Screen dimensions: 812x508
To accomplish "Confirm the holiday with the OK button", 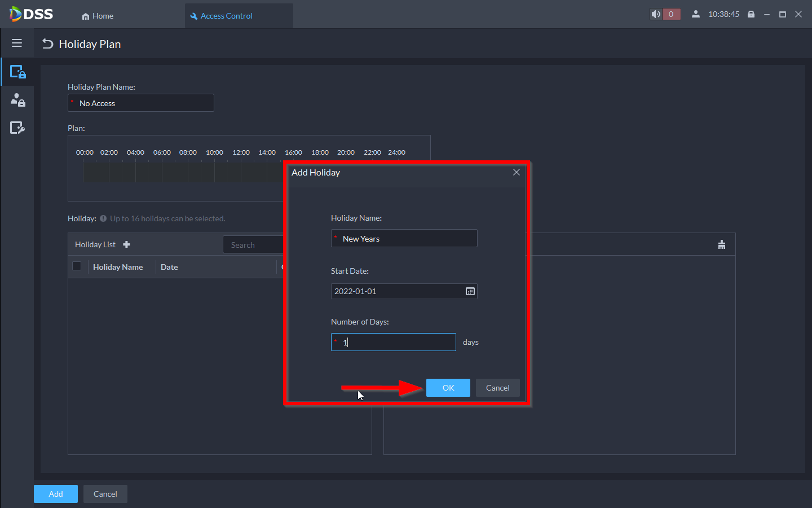I will [x=448, y=388].
